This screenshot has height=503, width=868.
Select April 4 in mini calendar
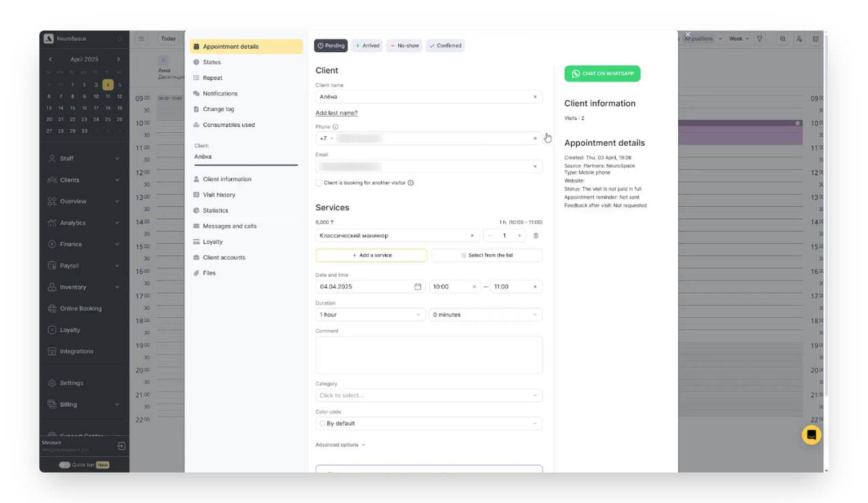coord(108,85)
